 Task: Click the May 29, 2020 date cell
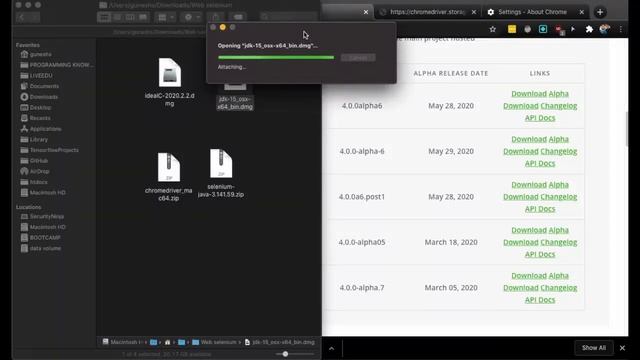tap(451, 151)
